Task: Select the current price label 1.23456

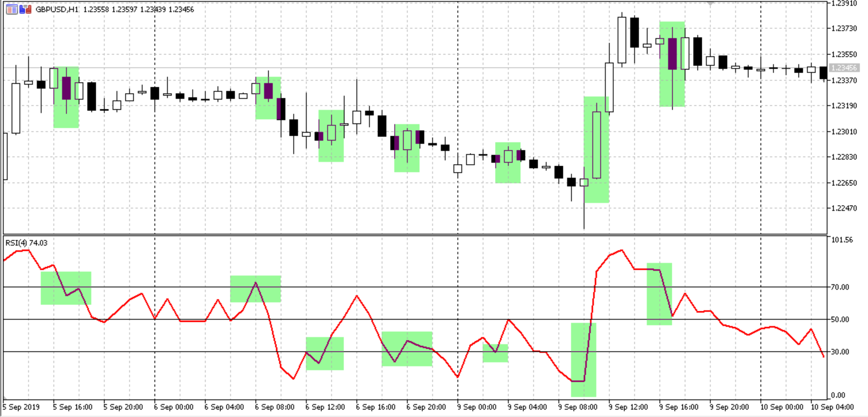Action: [844, 68]
